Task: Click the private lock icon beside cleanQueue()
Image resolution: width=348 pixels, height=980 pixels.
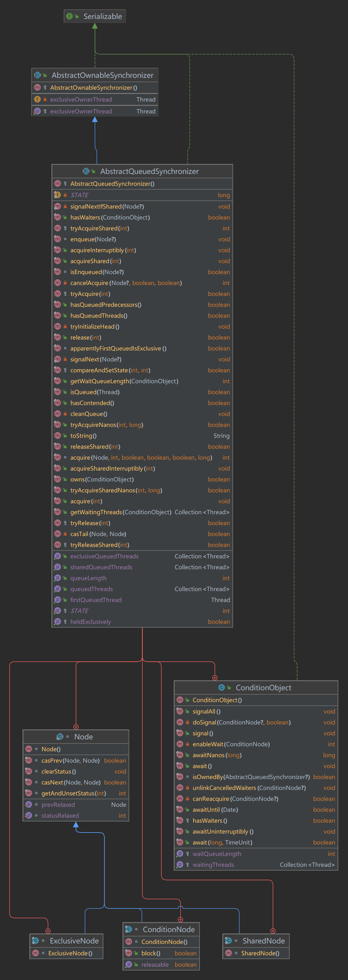Action: click(65, 414)
